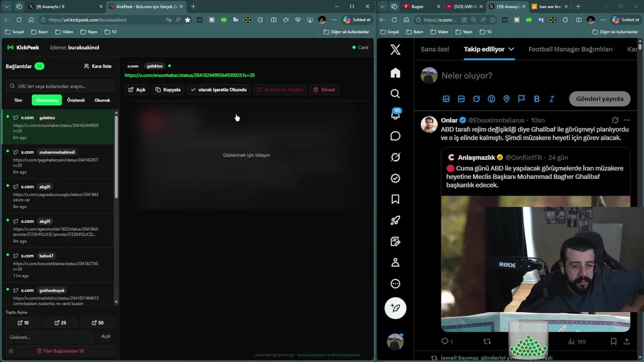The image size is (644, 362).
Task: Add GIF icon in X composer
Action: point(461,99)
